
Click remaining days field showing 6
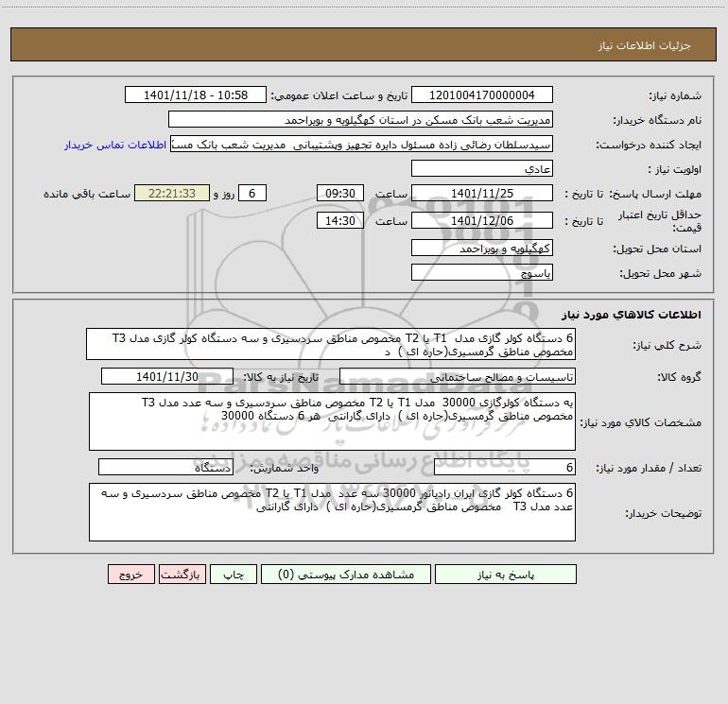coord(252,193)
